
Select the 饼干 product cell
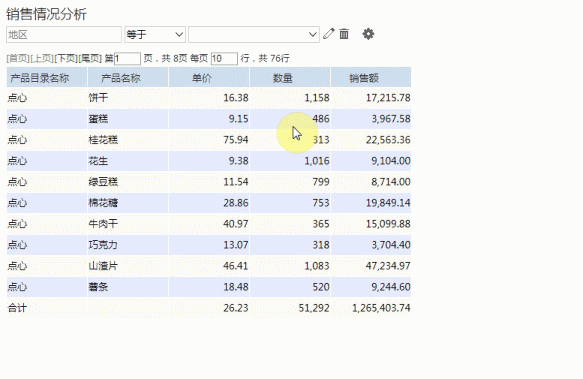128,98
